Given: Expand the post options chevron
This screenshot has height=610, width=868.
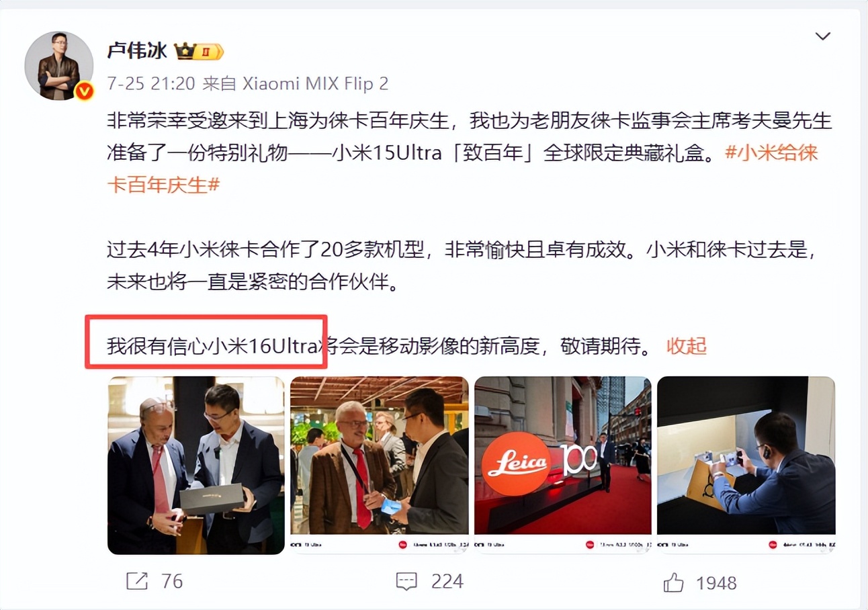Looking at the screenshot, I should click(822, 36).
